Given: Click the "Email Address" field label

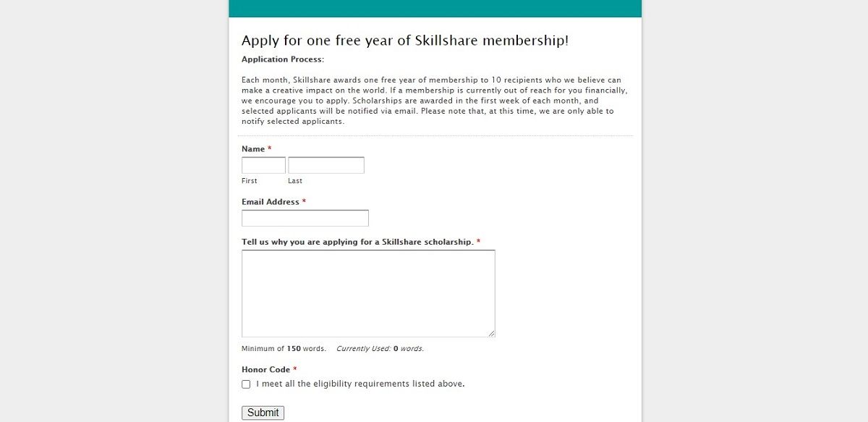Looking at the screenshot, I should pyautogui.click(x=271, y=202).
